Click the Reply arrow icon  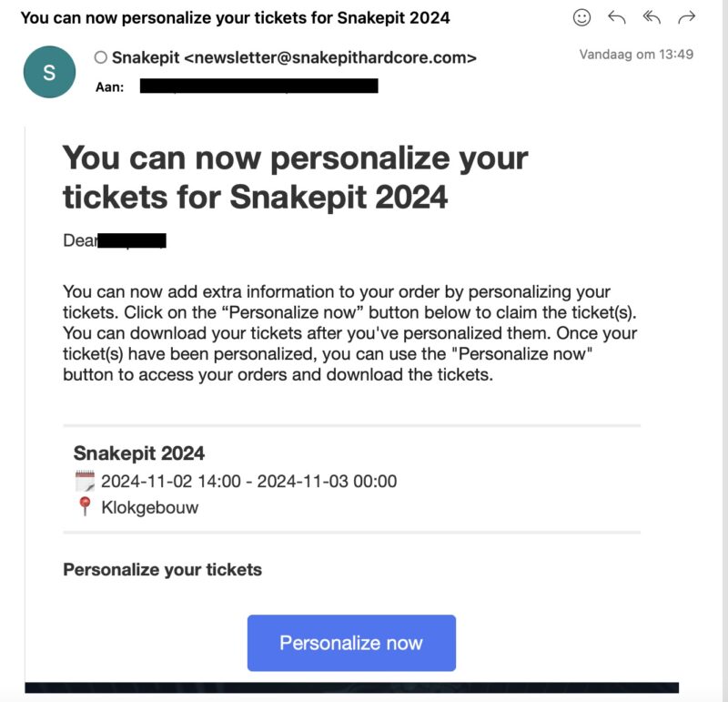[617, 17]
